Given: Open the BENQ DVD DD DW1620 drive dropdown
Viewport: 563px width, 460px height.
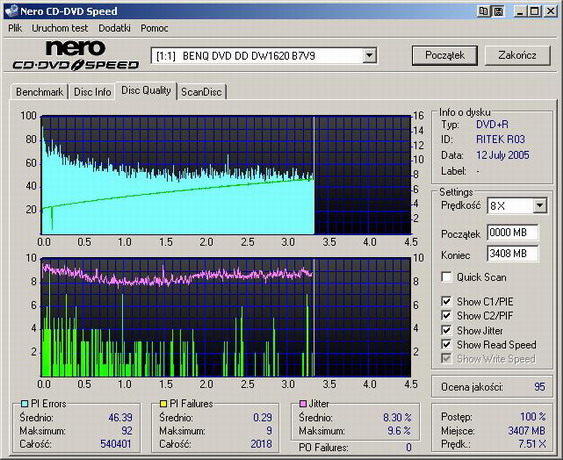Looking at the screenshot, I should pos(369,56).
